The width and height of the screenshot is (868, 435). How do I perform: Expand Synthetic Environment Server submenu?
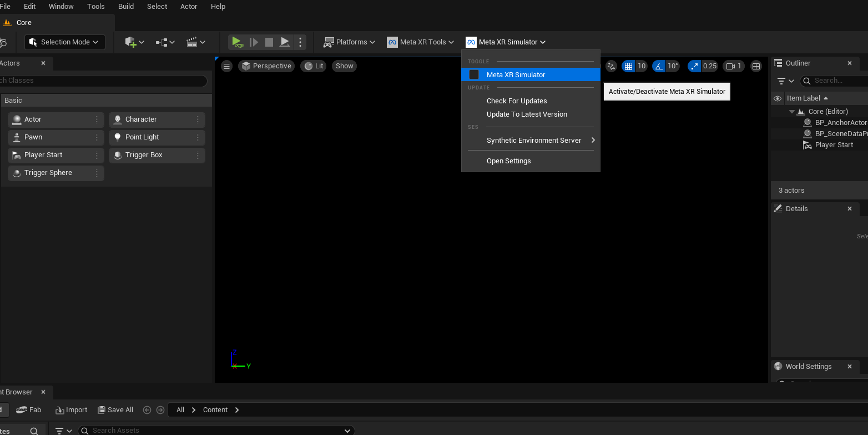coord(531,140)
